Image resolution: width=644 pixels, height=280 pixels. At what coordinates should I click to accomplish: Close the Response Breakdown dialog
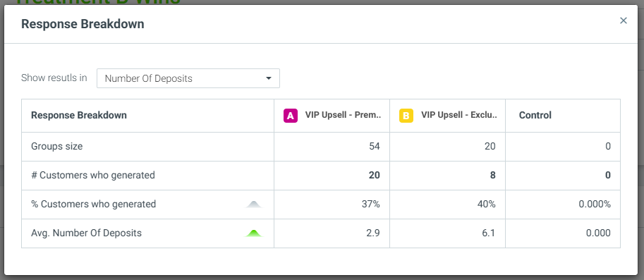point(624,20)
